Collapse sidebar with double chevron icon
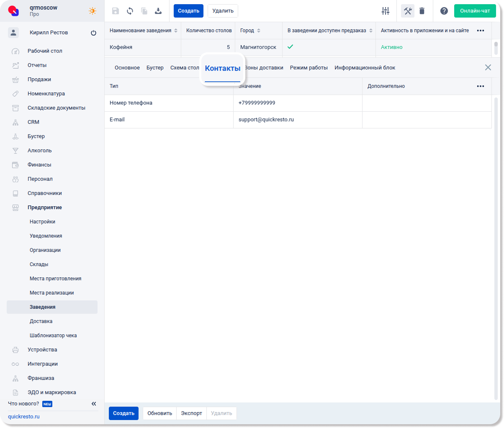 [94, 404]
